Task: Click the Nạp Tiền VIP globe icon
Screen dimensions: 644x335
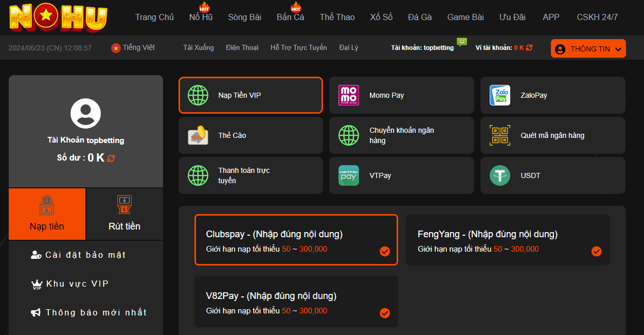Action: point(198,95)
